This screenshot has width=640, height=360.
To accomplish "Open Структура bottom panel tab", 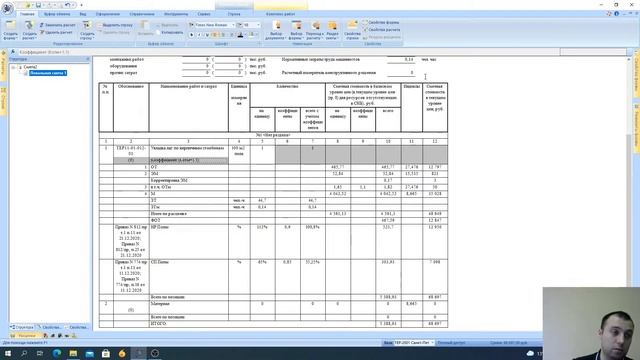I will tap(22, 327).
